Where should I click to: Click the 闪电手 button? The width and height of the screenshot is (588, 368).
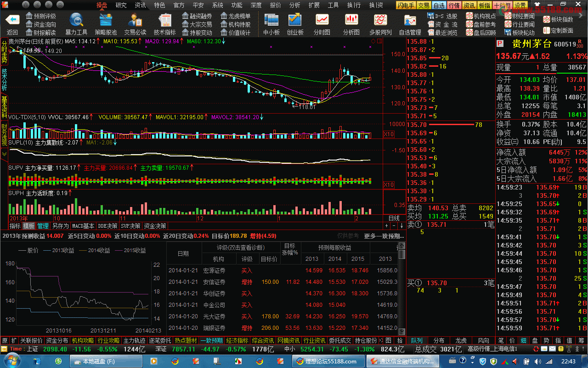406,6
